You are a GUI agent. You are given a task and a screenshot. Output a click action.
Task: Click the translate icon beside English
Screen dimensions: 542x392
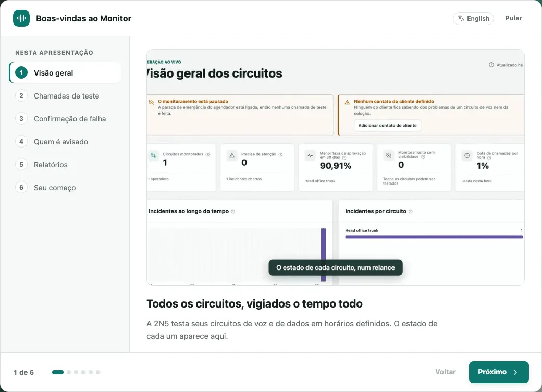pyautogui.click(x=461, y=18)
